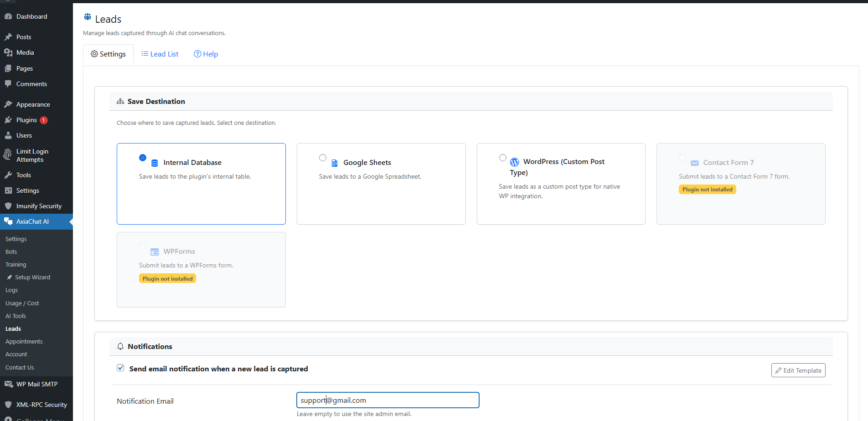Open Tools using the wrench icon
868x421 pixels.
click(x=8, y=175)
